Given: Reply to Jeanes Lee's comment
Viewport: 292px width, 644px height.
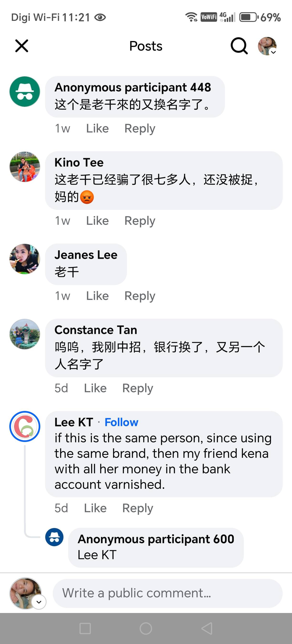Looking at the screenshot, I should coord(140,296).
